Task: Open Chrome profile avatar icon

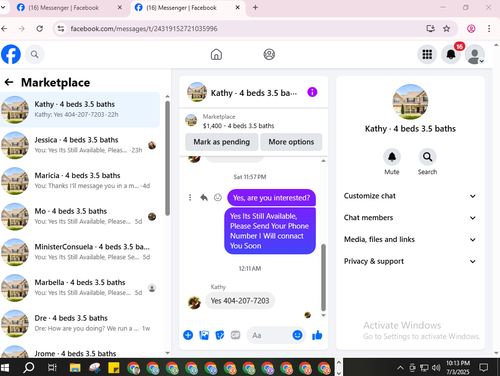Action: tap(471, 29)
